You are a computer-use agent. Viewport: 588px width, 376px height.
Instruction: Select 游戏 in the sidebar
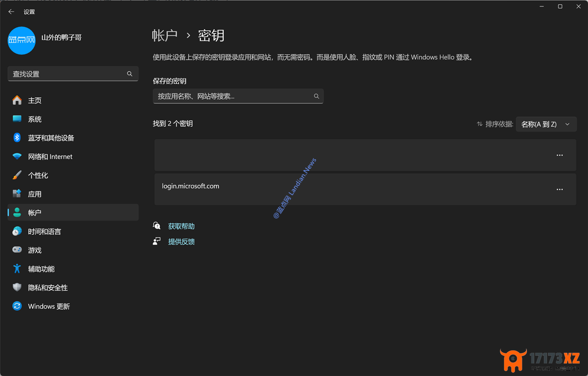73,250
